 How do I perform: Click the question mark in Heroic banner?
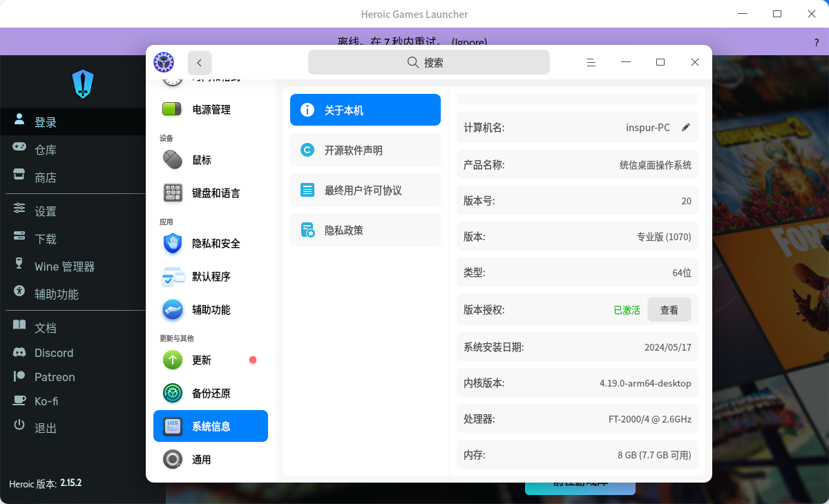click(x=817, y=43)
